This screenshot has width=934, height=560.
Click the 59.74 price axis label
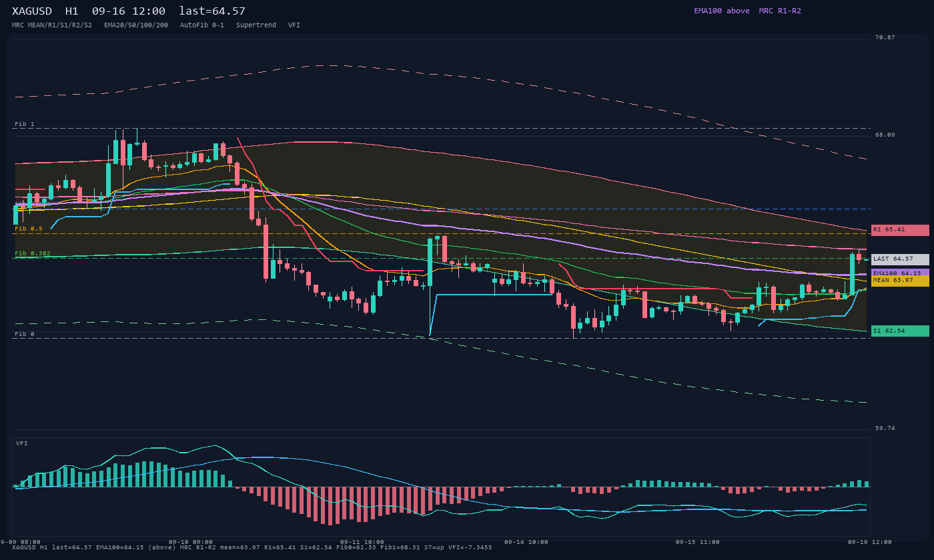[885, 428]
